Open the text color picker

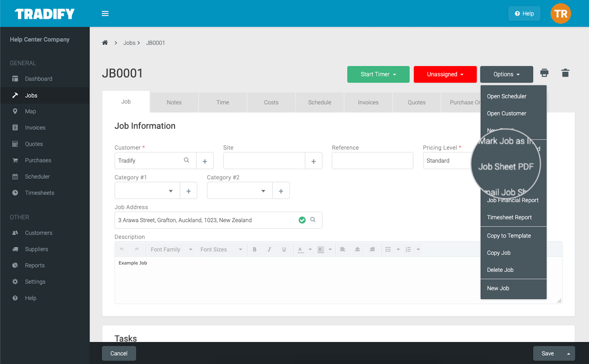pyautogui.click(x=301, y=249)
